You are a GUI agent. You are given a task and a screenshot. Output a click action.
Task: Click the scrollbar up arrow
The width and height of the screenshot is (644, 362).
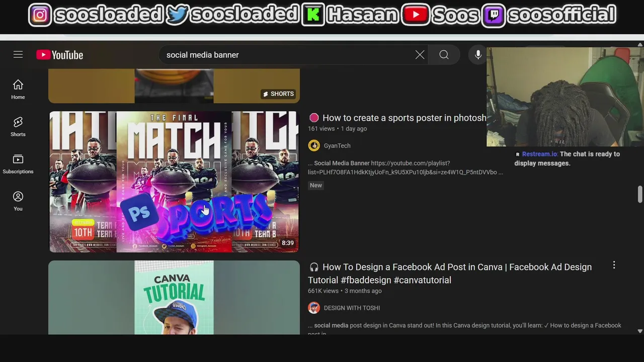[x=640, y=45]
